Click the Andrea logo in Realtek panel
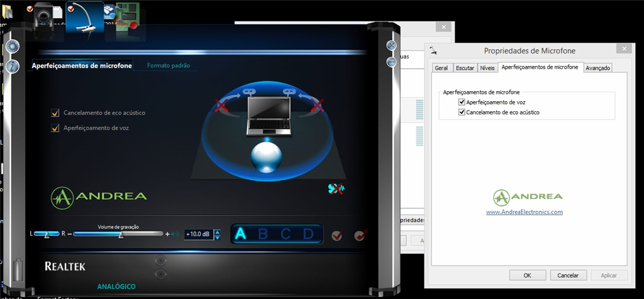This screenshot has height=299, width=644. [x=99, y=198]
